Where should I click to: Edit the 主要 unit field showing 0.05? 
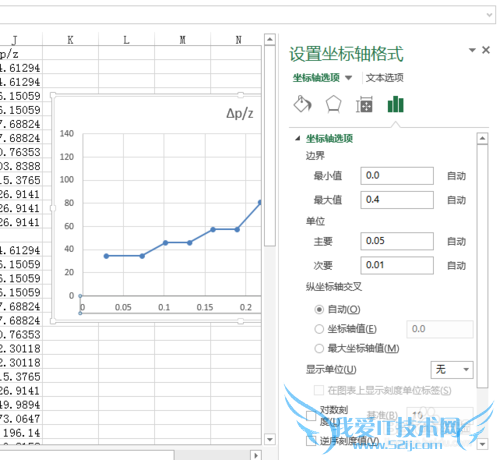pyautogui.click(x=397, y=241)
